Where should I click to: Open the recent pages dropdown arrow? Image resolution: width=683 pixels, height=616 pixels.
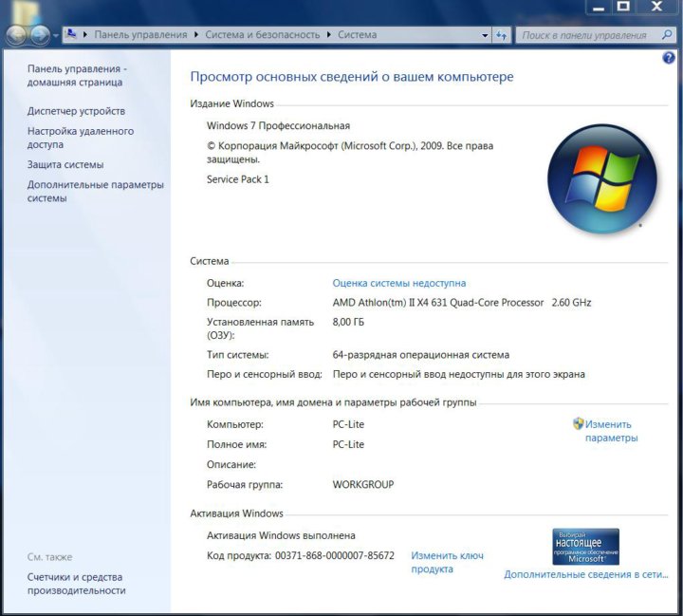[x=56, y=35]
